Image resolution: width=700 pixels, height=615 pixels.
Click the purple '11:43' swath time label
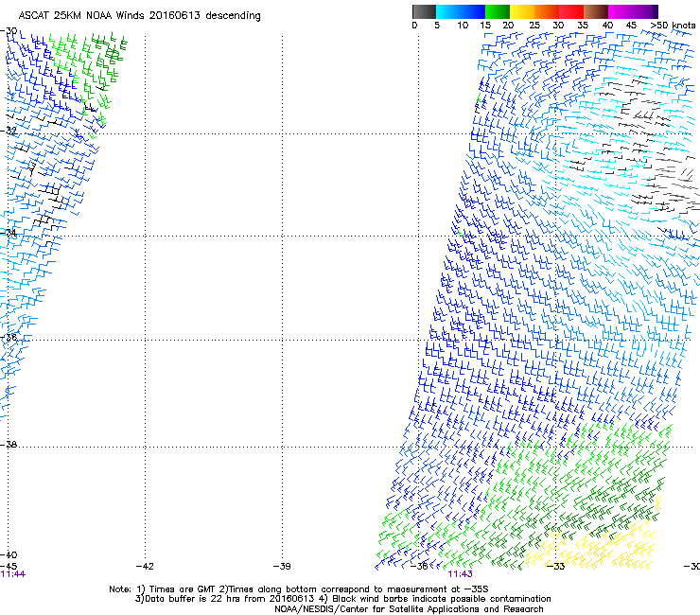[461, 574]
